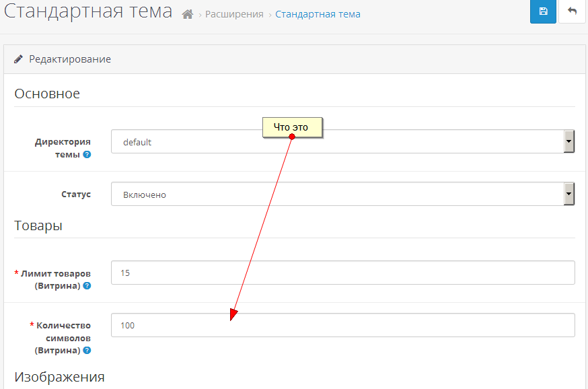Click the Количество символов (Витрина) label text
The height and width of the screenshot is (389, 588).
point(63,338)
